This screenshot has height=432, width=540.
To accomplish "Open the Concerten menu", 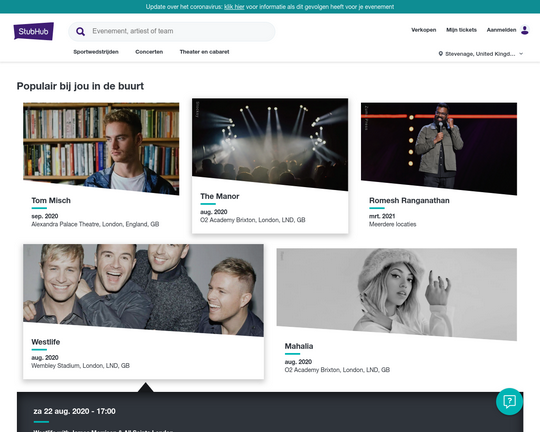I will coord(149,52).
